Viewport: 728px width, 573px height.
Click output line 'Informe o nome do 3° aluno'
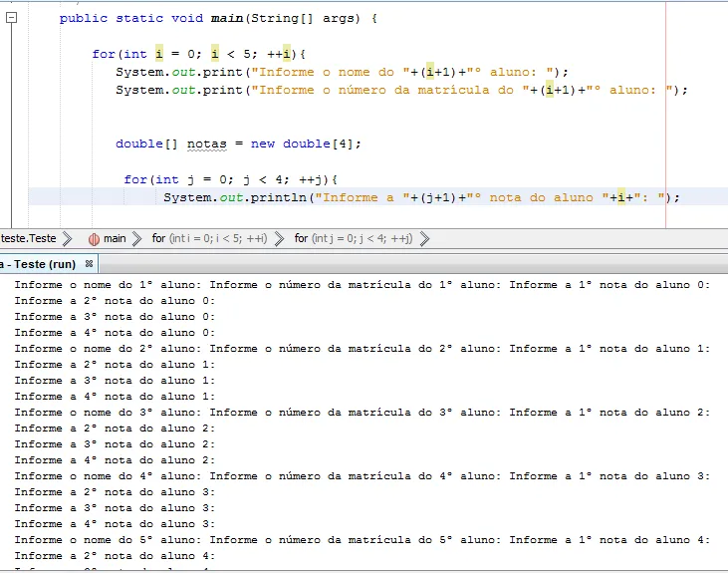pos(363,413)
